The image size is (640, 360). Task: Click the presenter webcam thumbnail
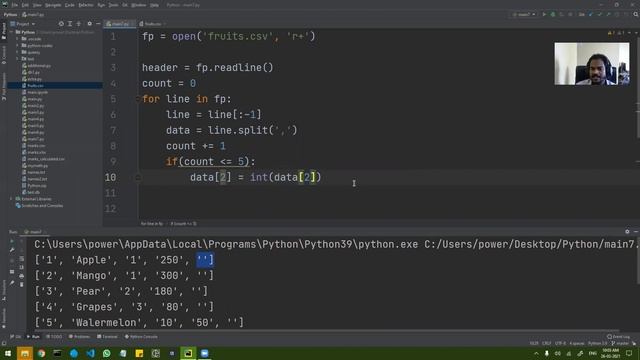[x=592, y=64]
